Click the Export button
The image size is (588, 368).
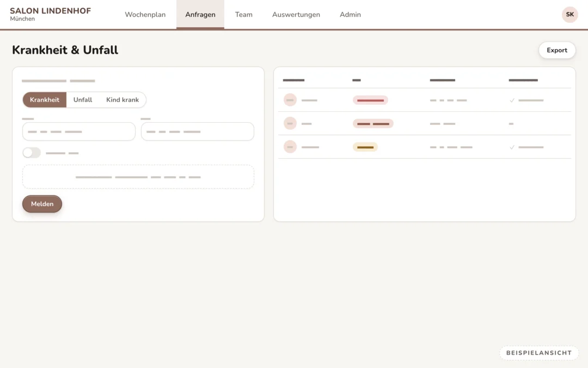coord(557,50)
